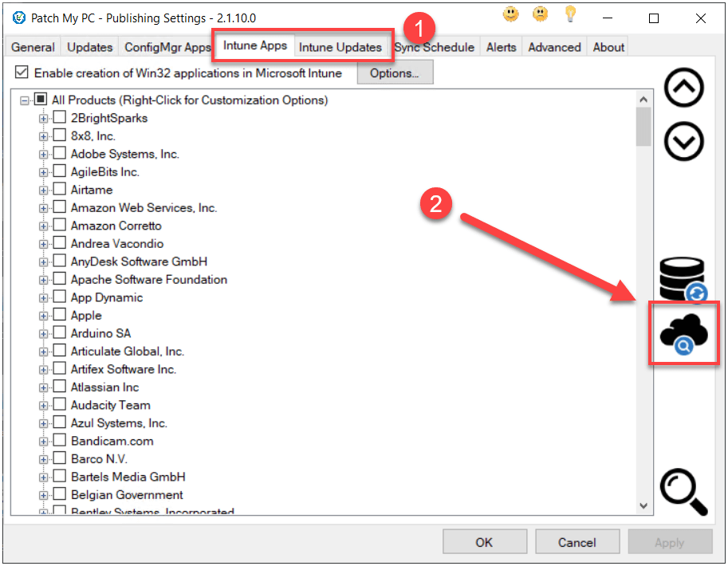The image size is (728, 566).
Task: Toggle the All Products checkbox
Action: pos(41,100)
